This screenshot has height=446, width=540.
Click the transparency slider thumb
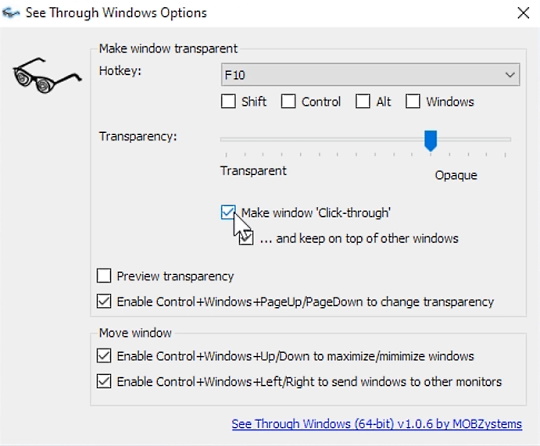click(x=430, y=141)
